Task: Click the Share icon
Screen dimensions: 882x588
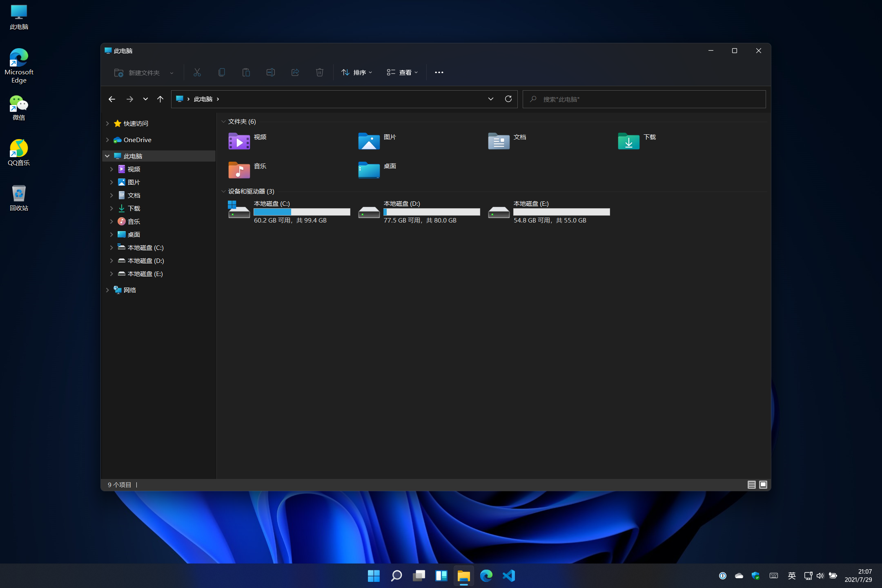Action: click(295, 72)
